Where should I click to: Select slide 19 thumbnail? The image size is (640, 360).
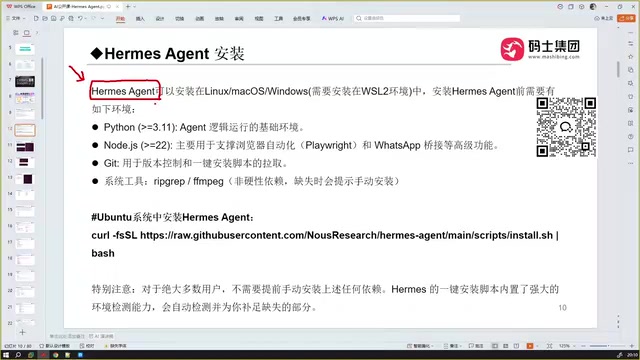(25, 276)
